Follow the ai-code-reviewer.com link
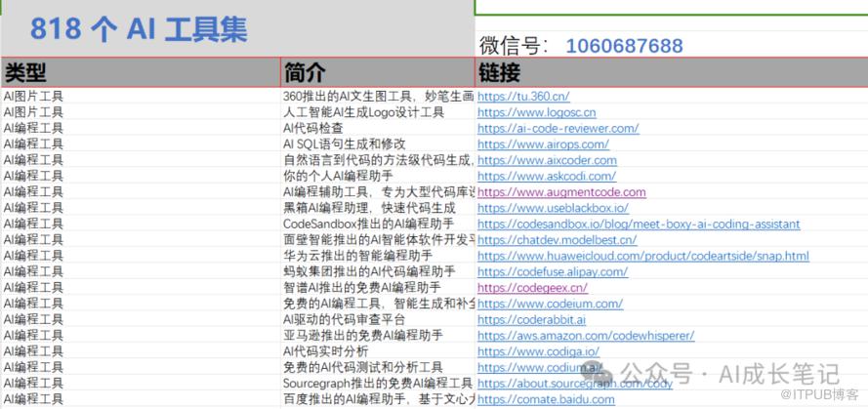The height and width of the screenshot is (409, 868). pos(558,129)
